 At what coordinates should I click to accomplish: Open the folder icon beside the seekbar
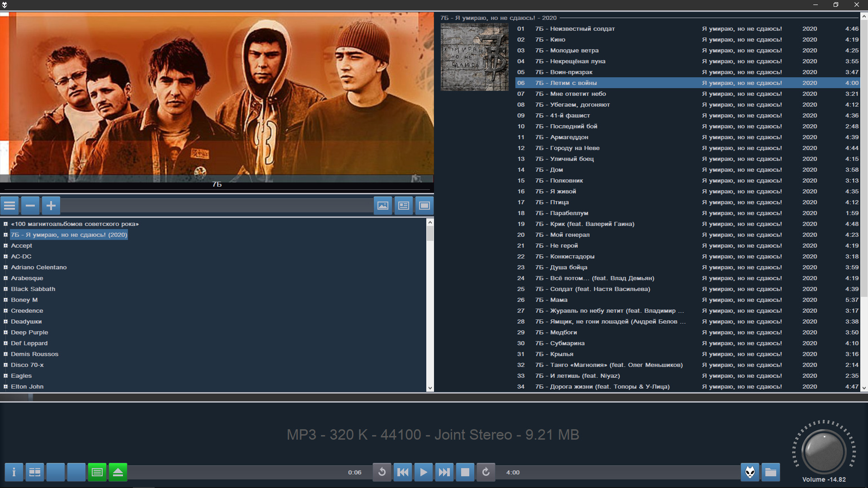[x=771, y=472]
